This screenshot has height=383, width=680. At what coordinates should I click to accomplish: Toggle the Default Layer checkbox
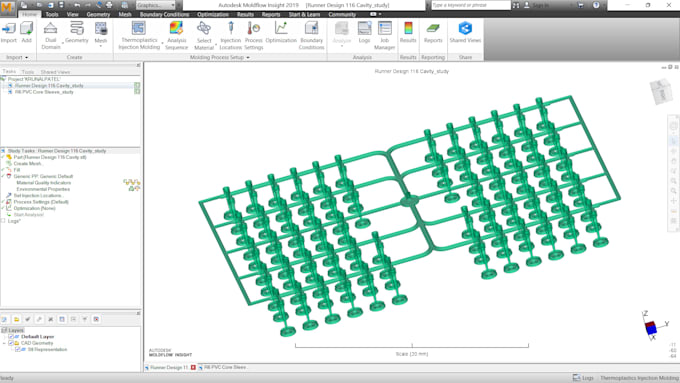11,337
